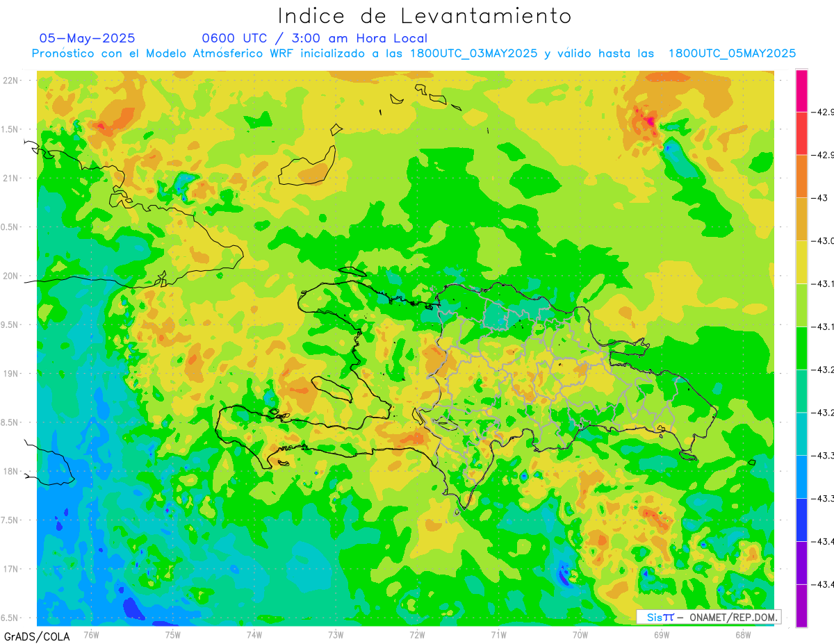
Task: Click the '75W' longitude axis label
Action: coord(172,635)
